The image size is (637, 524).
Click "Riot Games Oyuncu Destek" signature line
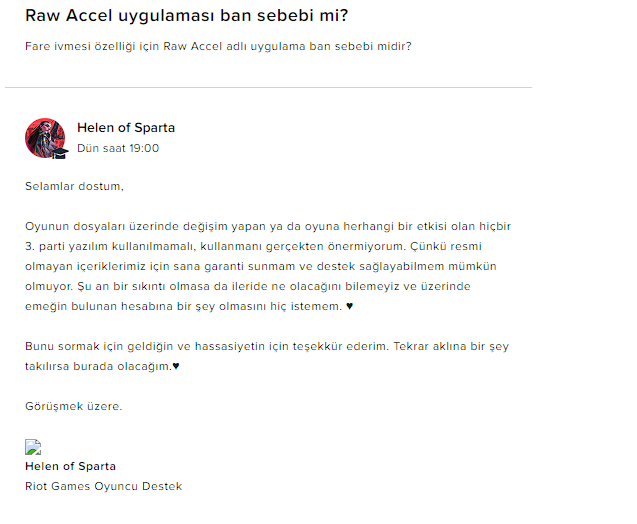point(103,486)
